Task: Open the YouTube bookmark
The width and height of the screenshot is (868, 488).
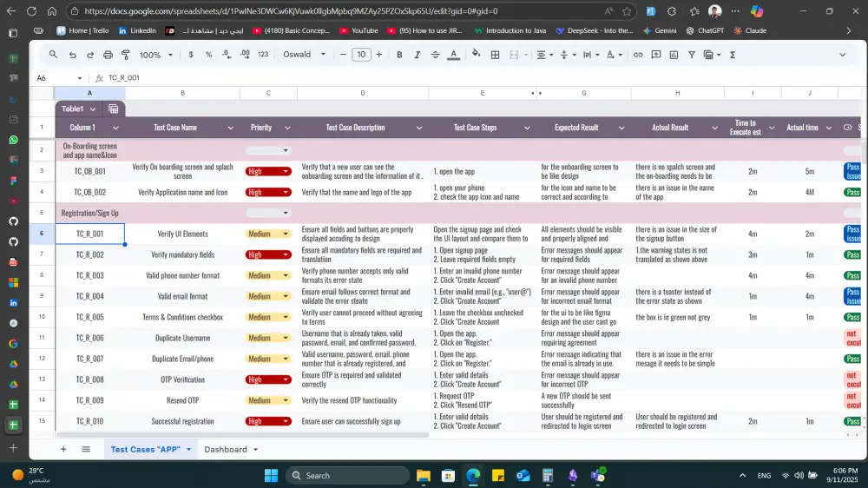Action: coord(358,30)
